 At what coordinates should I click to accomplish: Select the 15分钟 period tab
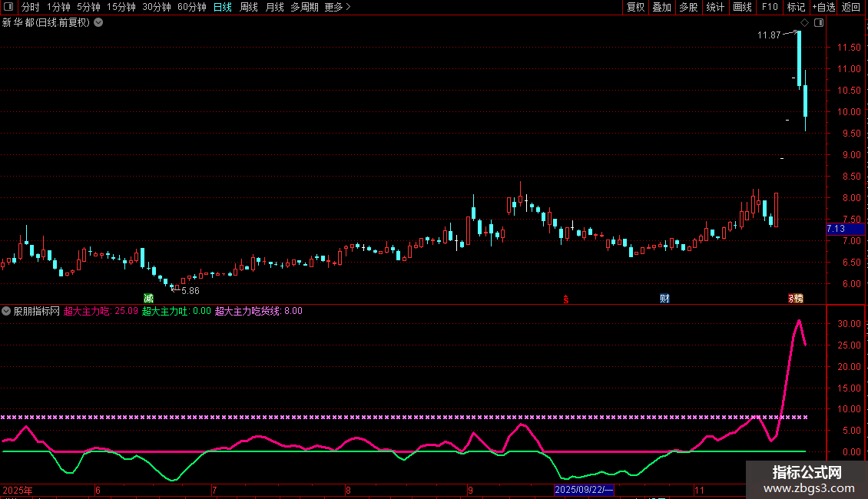[x=121, y=7]
